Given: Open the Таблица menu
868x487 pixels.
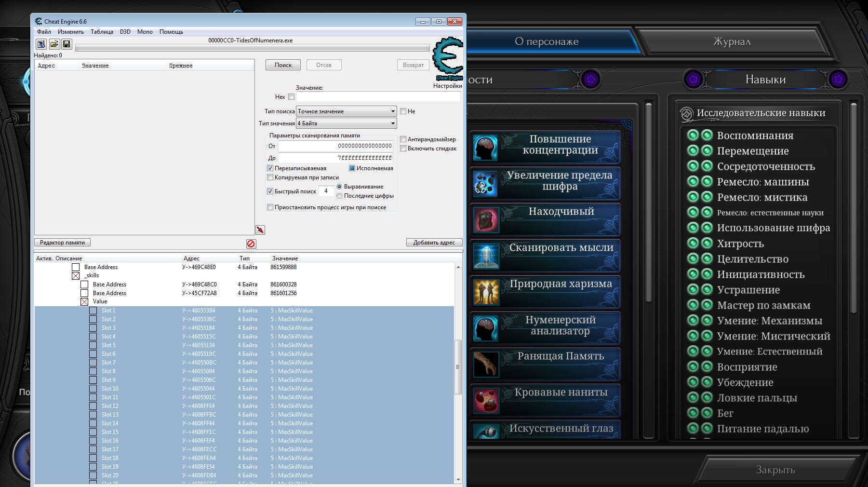Looking at the screenshot, I should (x=102, y=32).
